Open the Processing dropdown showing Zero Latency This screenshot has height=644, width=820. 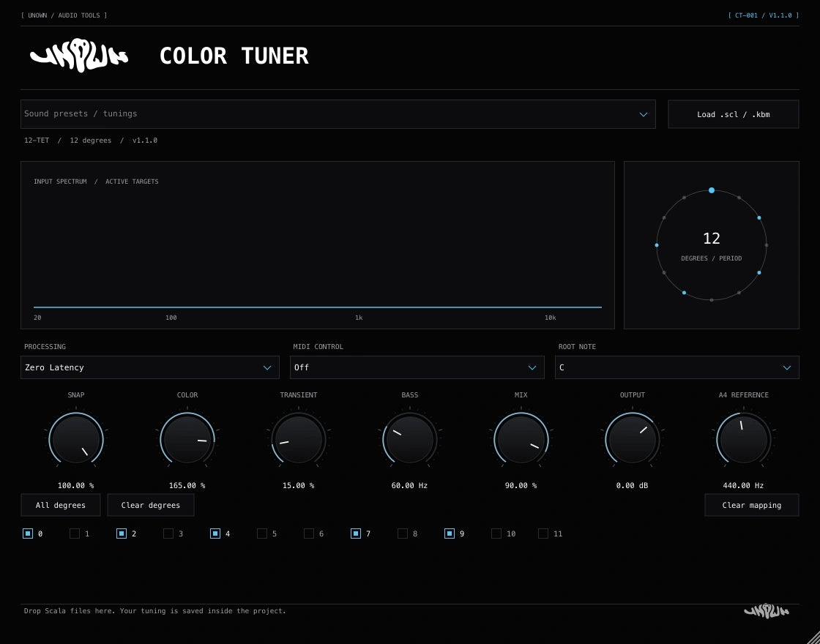pos(149,367)
